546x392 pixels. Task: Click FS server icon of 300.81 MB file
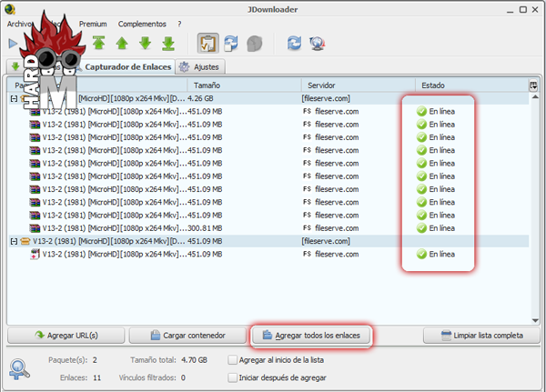click(x=307, y=228)
